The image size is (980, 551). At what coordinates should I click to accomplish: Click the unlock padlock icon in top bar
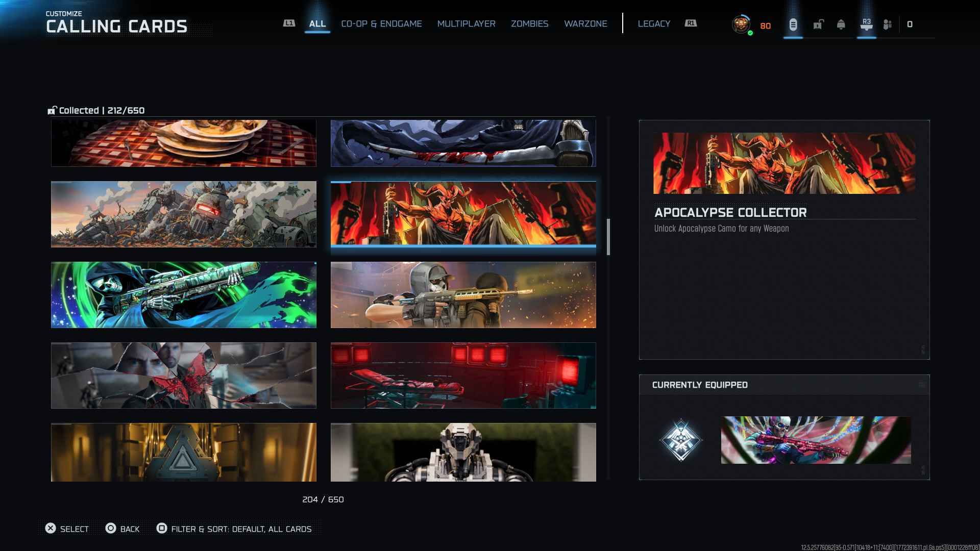[x=818, y=24]
